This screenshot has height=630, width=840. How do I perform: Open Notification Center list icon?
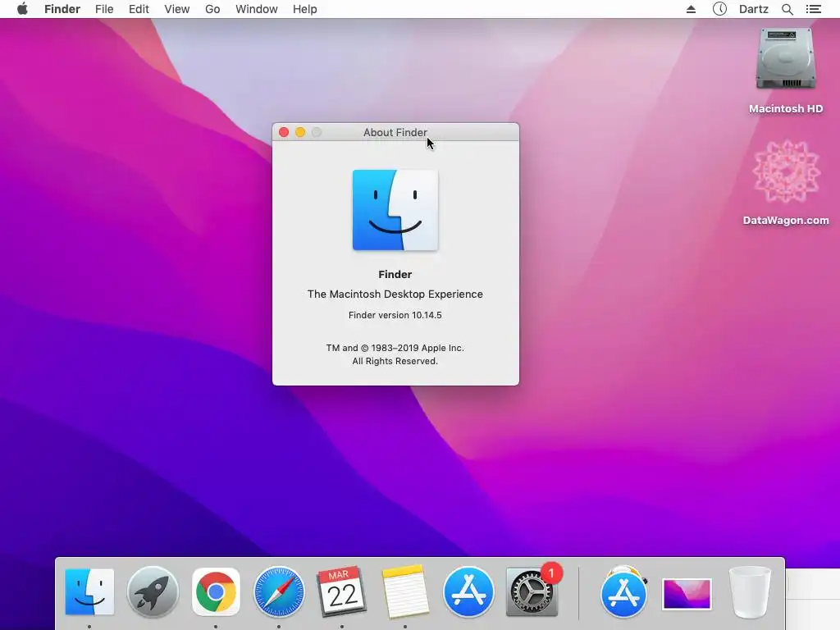click(813, 9)
